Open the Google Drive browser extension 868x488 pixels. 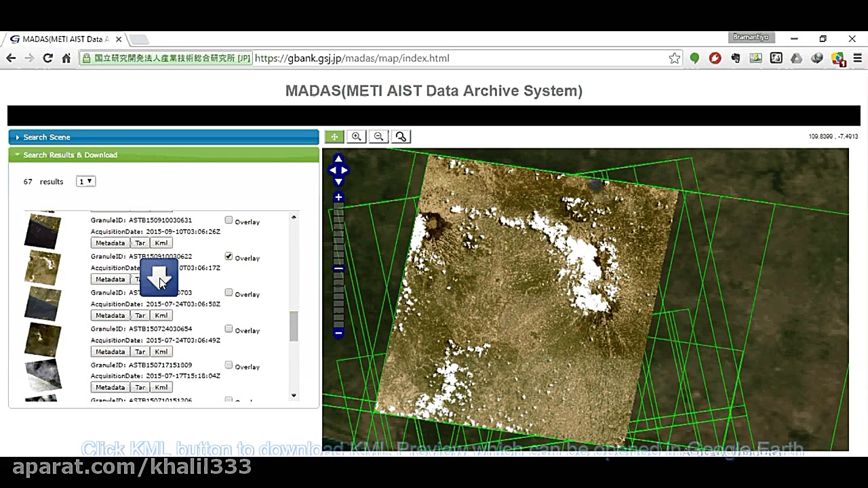click(x=796, y=58)
